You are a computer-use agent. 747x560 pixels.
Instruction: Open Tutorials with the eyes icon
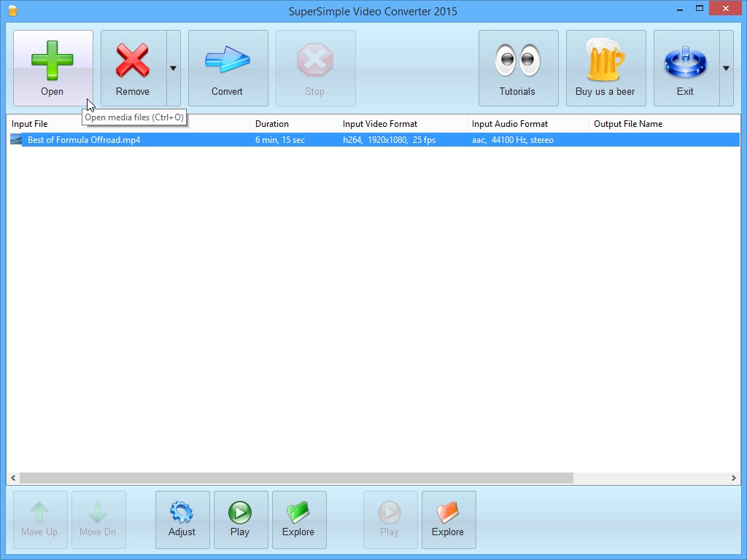pyautogui.click(x=519, y=68)
